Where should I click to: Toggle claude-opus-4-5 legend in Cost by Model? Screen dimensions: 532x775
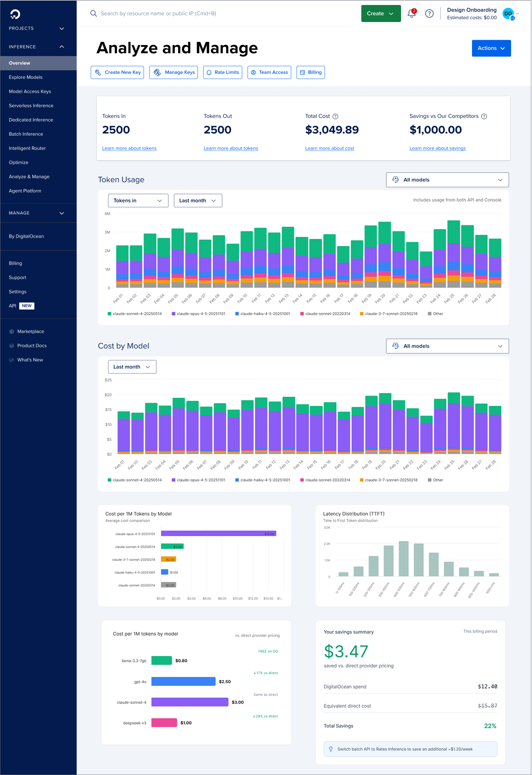(x=198, y=480)
